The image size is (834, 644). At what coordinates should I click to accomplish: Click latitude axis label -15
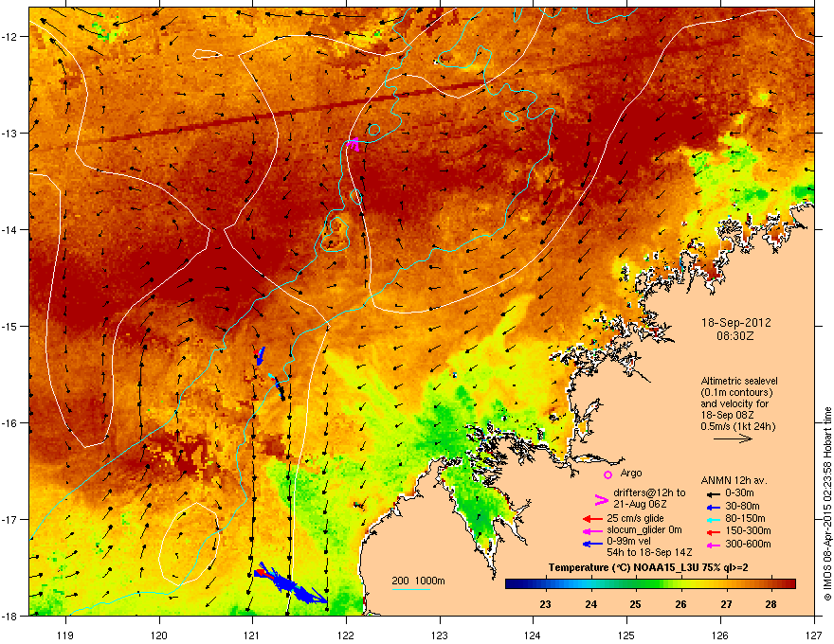coord(9,326)
